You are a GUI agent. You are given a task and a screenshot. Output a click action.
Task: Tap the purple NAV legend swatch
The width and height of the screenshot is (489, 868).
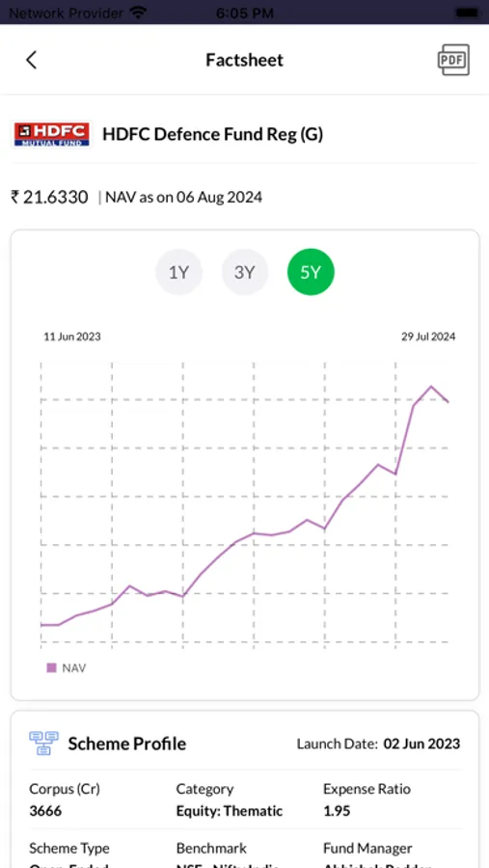pyautogui.click(x=51, y=667)
